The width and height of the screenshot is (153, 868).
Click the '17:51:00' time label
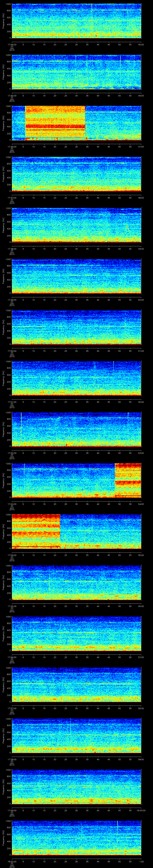coord(12,402)
